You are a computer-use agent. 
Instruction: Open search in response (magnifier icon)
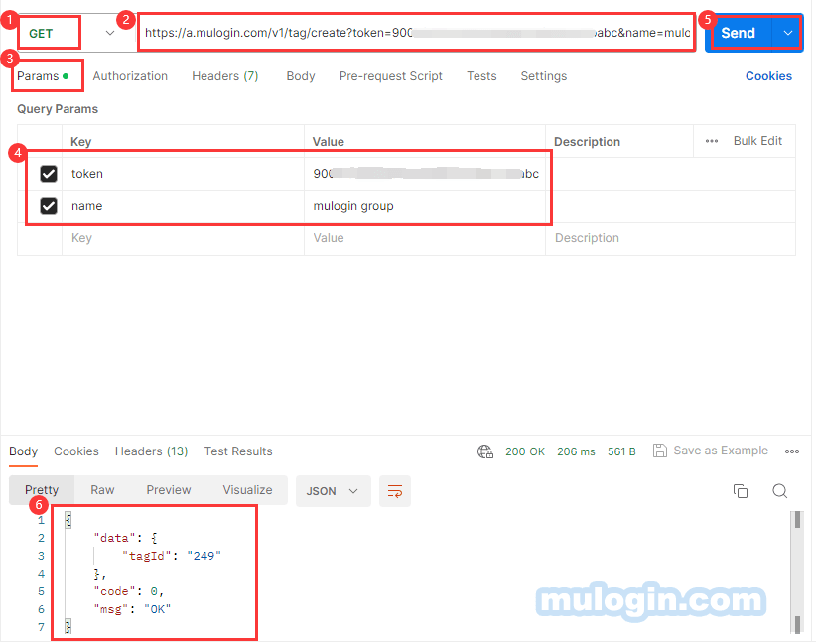tap(779, 491)
